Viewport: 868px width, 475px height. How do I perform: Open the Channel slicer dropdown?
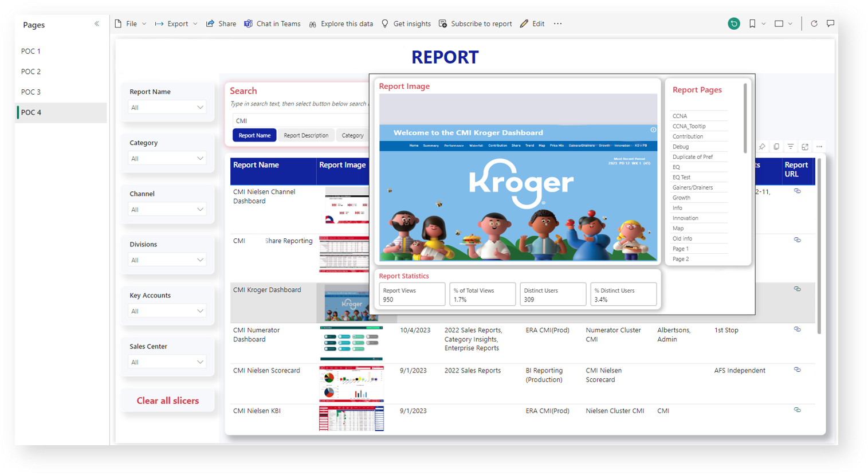167,209
